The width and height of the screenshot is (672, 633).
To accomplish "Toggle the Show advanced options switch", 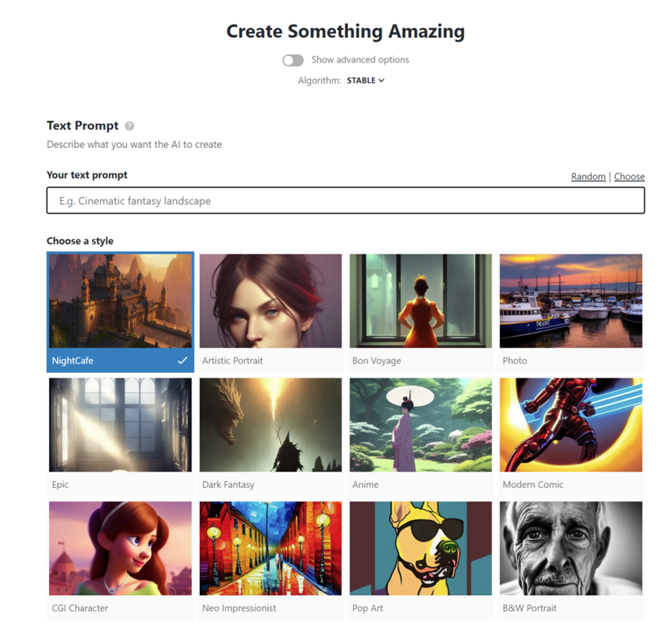I will 293,60.
